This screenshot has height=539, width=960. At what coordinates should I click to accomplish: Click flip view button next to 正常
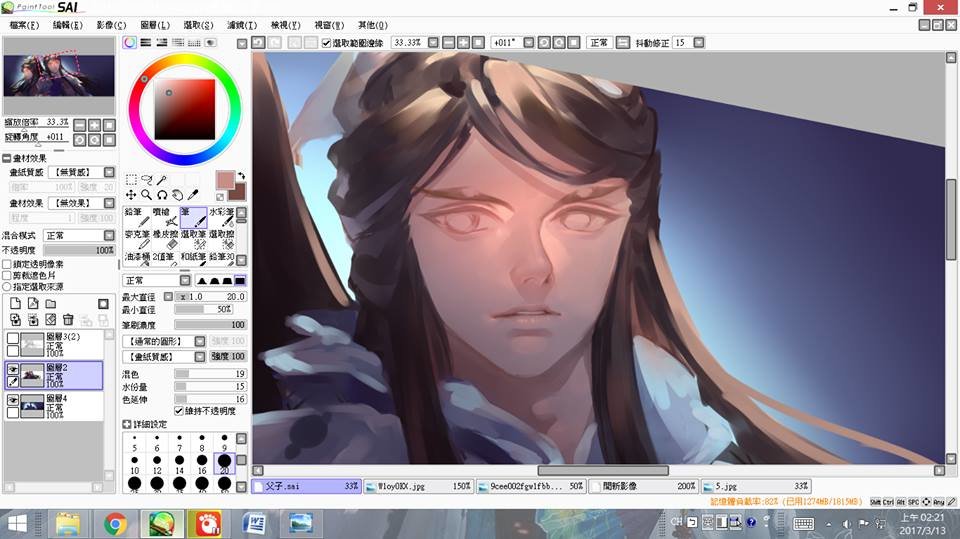[622, 42]
